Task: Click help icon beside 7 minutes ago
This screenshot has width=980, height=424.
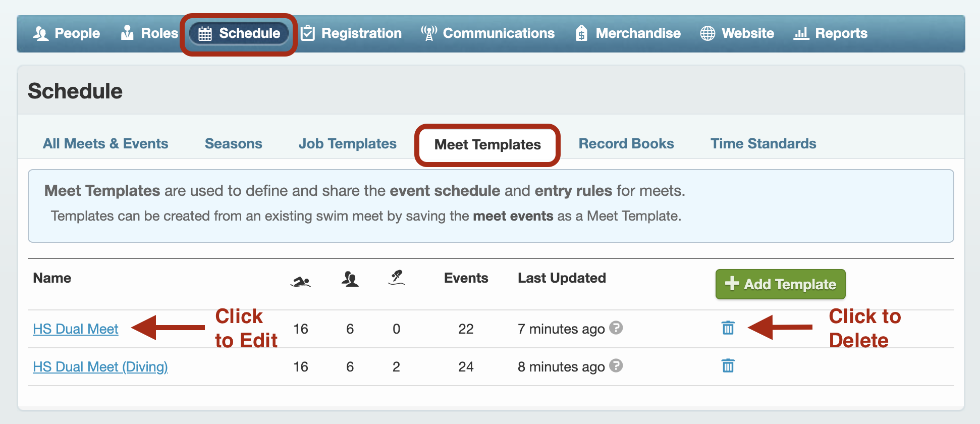Action: pyautogui.click(x=616, y=328)
